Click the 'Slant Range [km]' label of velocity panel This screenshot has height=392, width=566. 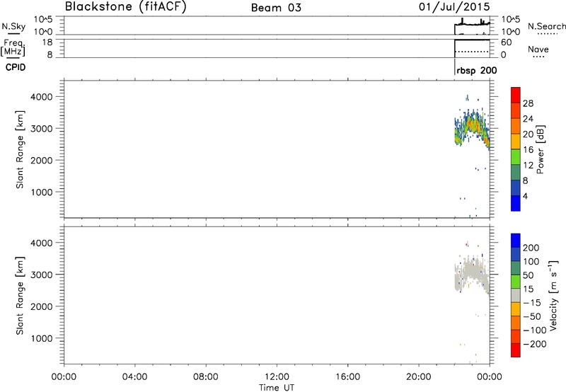(x=20, y=295)
